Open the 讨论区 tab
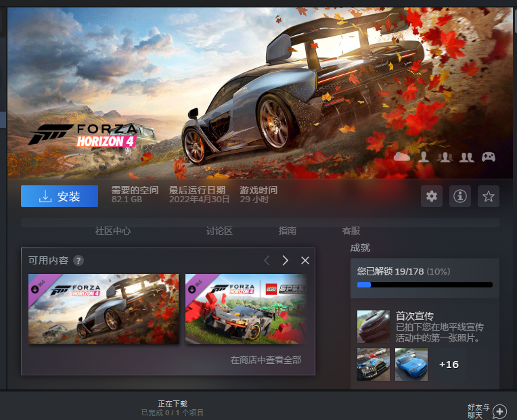517x420 pixels. pyautogui.click(x=219, y=231)
